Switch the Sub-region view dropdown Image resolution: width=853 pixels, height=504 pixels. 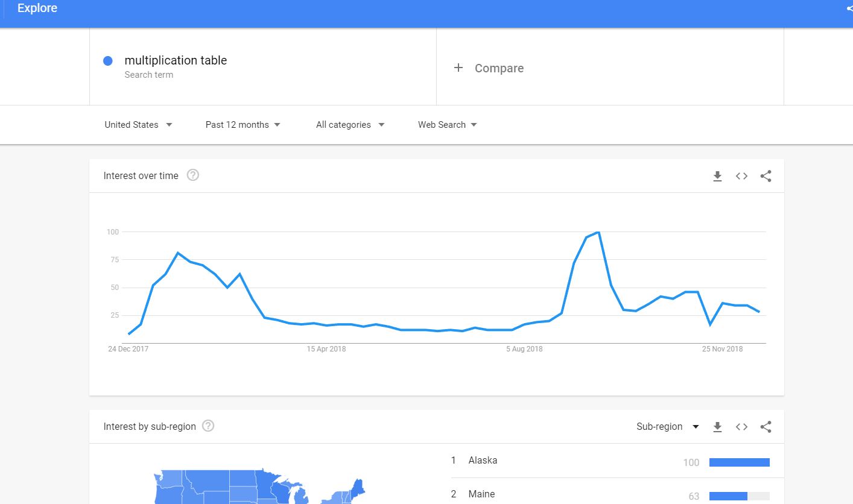click(668, 427)
